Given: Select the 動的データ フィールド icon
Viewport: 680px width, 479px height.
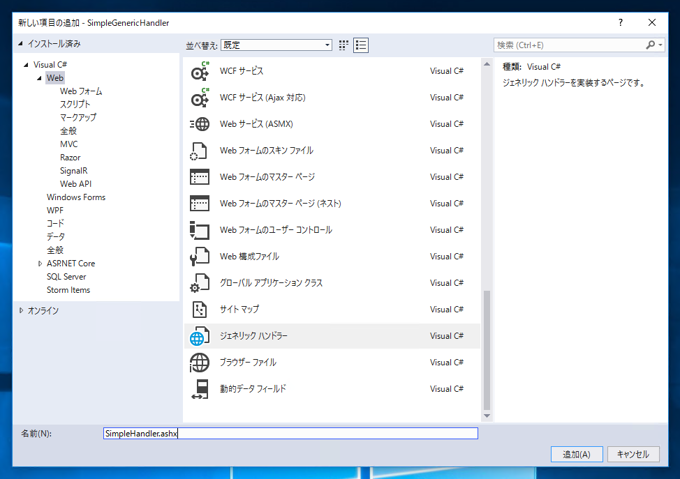Looking at the screenshot, I should tap(200, 389).
